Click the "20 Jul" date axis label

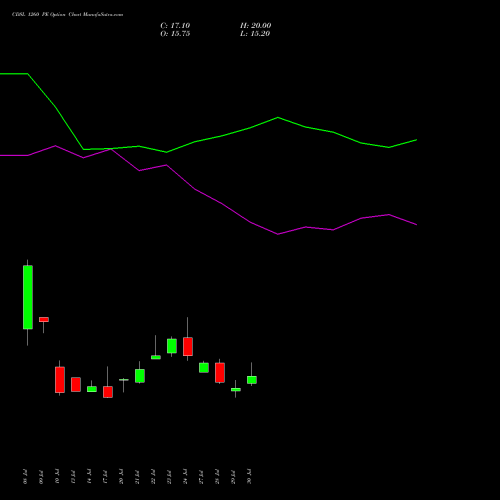pos(121,477)
